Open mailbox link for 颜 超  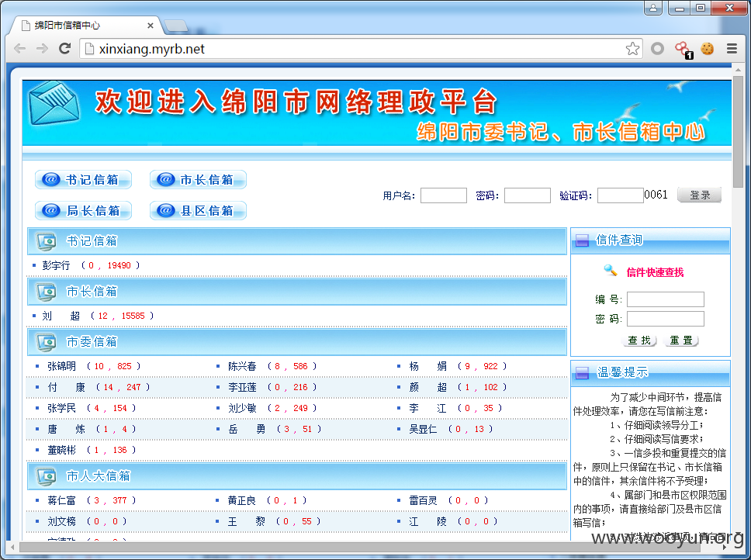tap(427, 387)
